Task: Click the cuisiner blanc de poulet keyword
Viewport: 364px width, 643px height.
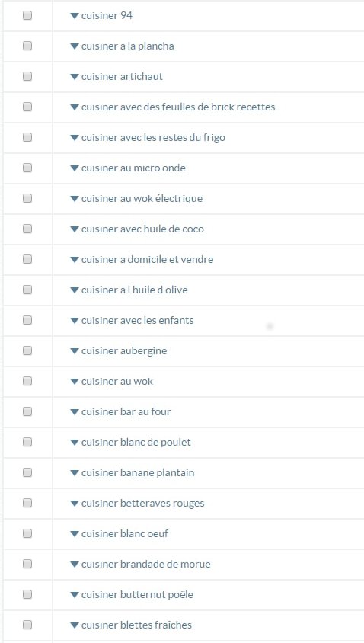Action: (x=136, y=443)
